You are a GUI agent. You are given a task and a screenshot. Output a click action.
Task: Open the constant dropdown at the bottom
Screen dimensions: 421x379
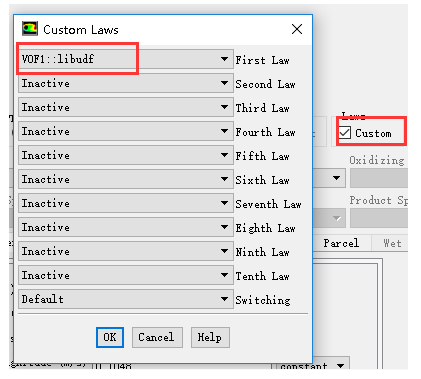(x=310, y=365)
